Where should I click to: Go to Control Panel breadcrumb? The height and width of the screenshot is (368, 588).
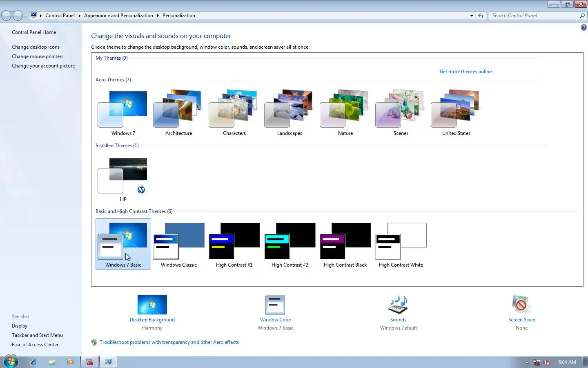(60, 16)
